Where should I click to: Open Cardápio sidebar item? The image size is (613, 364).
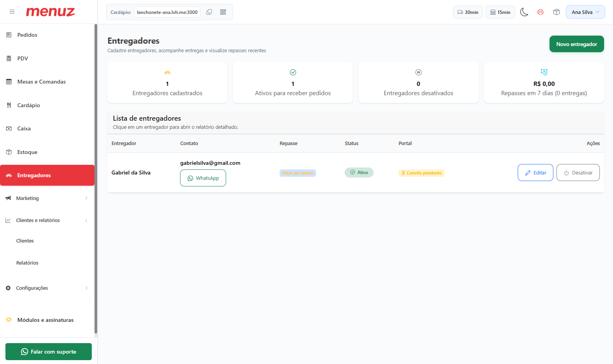[x=47, y=105]
